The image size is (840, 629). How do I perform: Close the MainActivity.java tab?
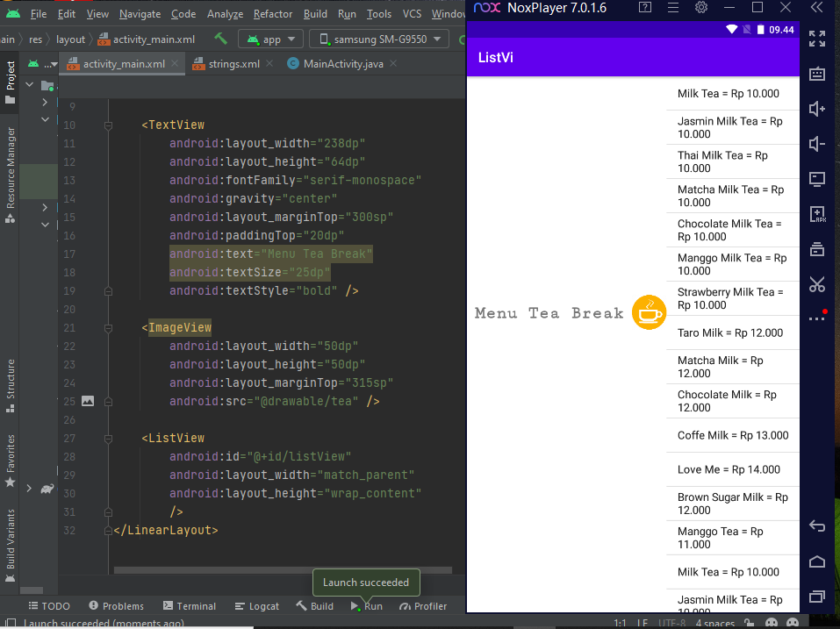(x=393, y=63)
